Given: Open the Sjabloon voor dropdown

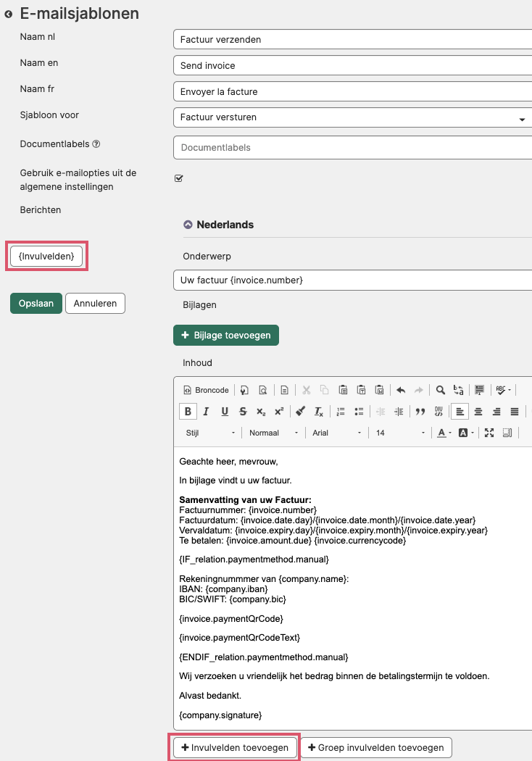Looking at the screenshot, I should click(x=352, y=117).
